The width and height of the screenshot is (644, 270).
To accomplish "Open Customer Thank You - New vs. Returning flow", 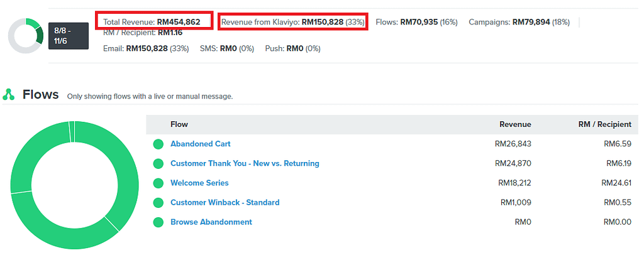I will pyautogui.click(x=245, y=163).
